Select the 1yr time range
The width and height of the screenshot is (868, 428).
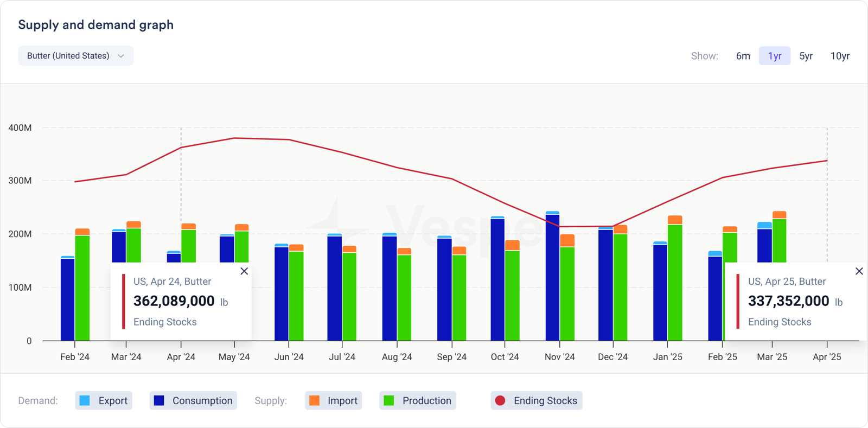tap(774, 56)
